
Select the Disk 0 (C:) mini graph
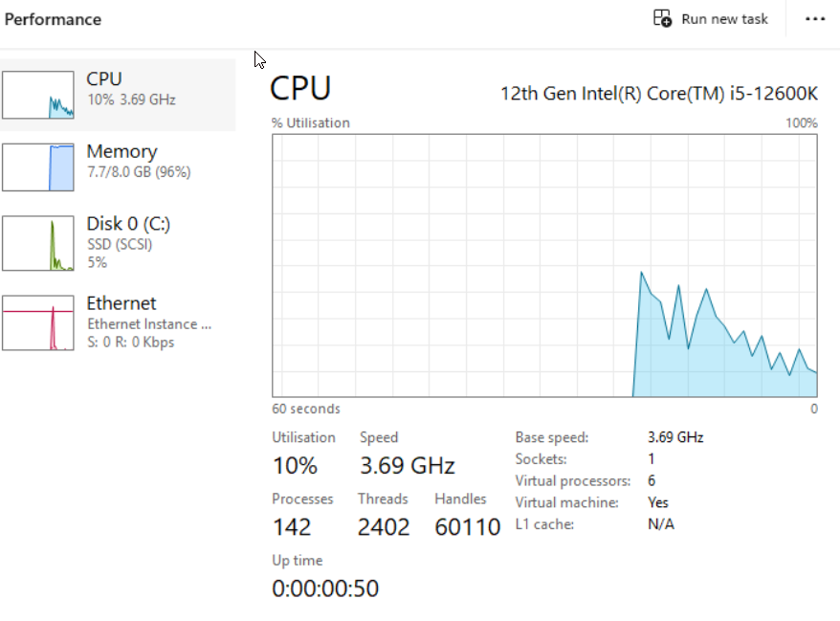coord(38,243)
